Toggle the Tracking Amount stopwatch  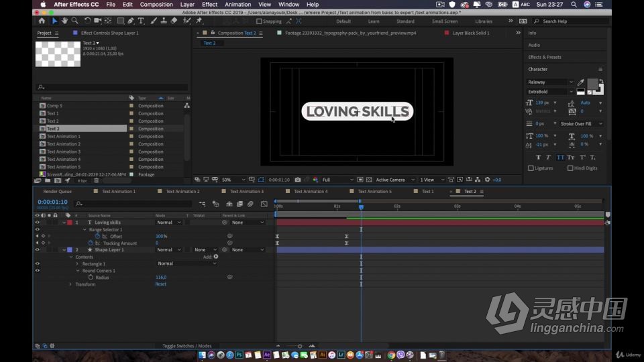coord(91,243)
